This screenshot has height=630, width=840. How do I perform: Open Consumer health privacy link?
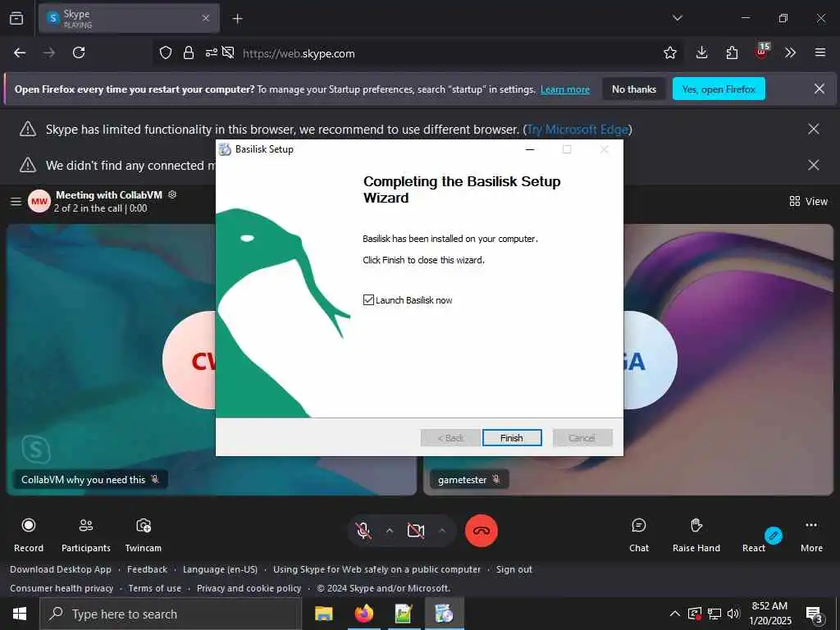(x=61, y=588)
